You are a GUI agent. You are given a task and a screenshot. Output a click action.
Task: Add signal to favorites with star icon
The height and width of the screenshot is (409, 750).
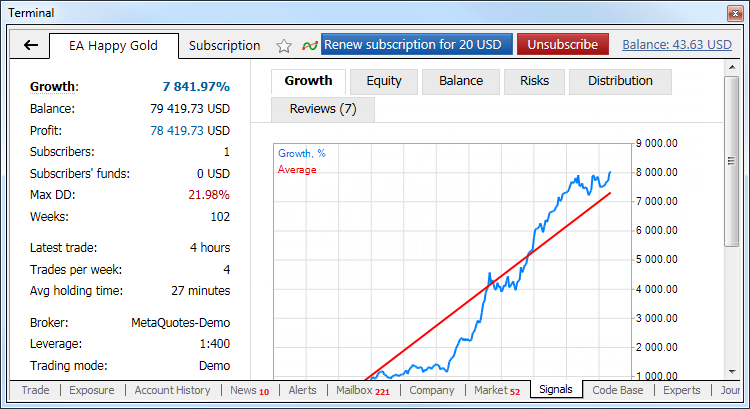(x=284, y=46)
